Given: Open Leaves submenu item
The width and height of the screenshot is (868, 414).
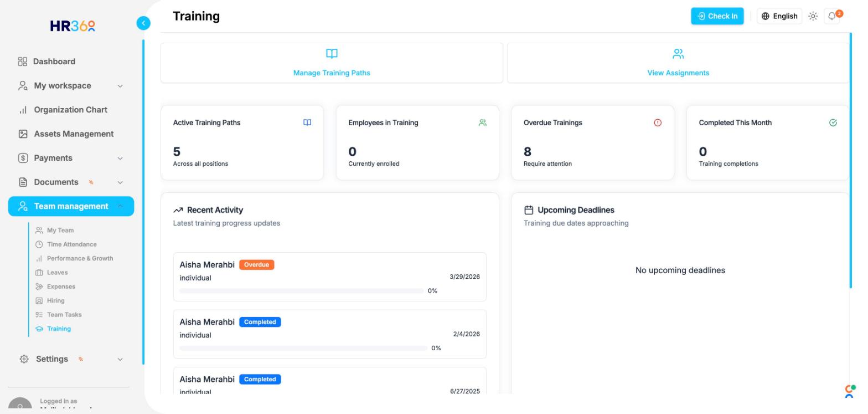Looking at the screenshot, I should [57, 273].
